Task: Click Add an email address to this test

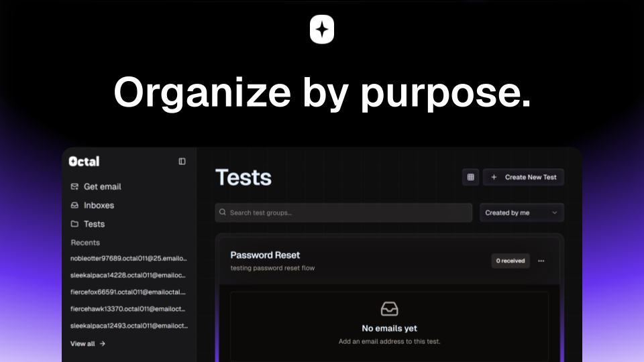Action: (389, 341)
